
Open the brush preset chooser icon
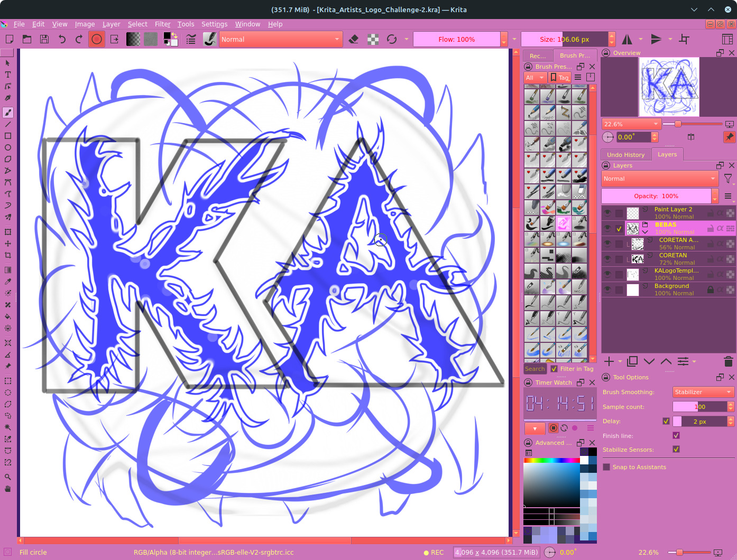point(209,39)
